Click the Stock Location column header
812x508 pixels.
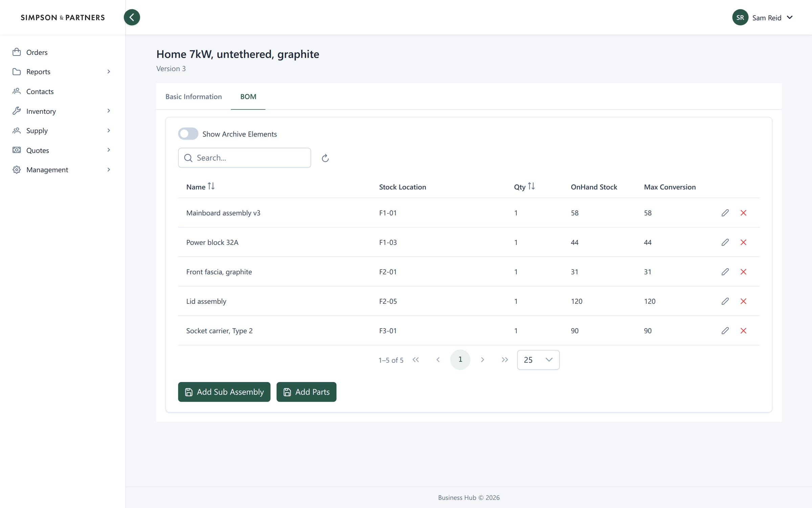402,187
